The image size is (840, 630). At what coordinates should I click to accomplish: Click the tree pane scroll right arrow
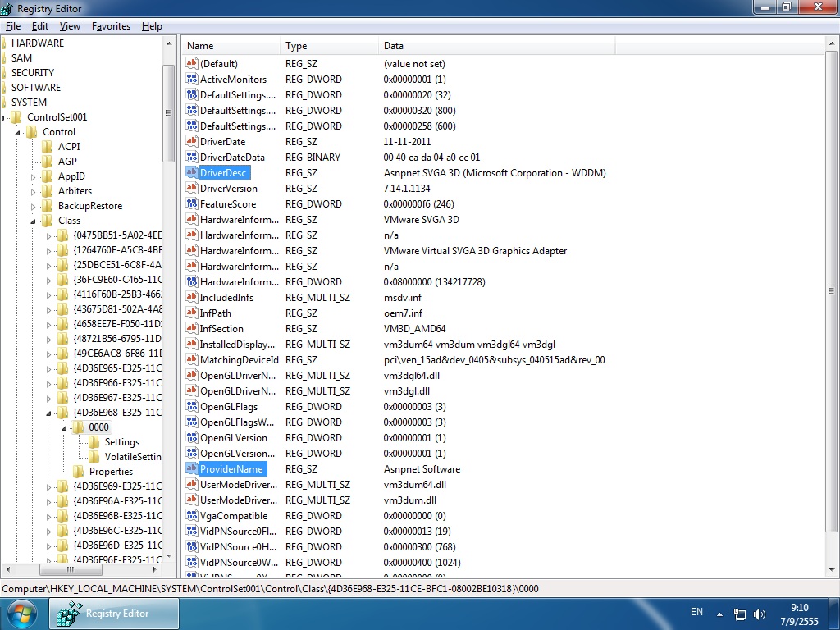[155, 569]
